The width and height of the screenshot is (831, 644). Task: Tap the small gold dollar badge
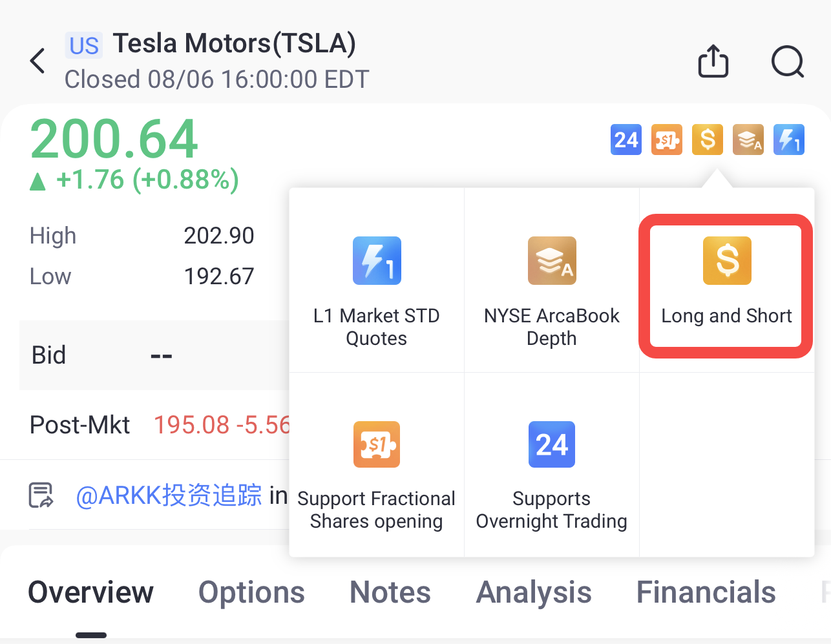click(708, 140)
